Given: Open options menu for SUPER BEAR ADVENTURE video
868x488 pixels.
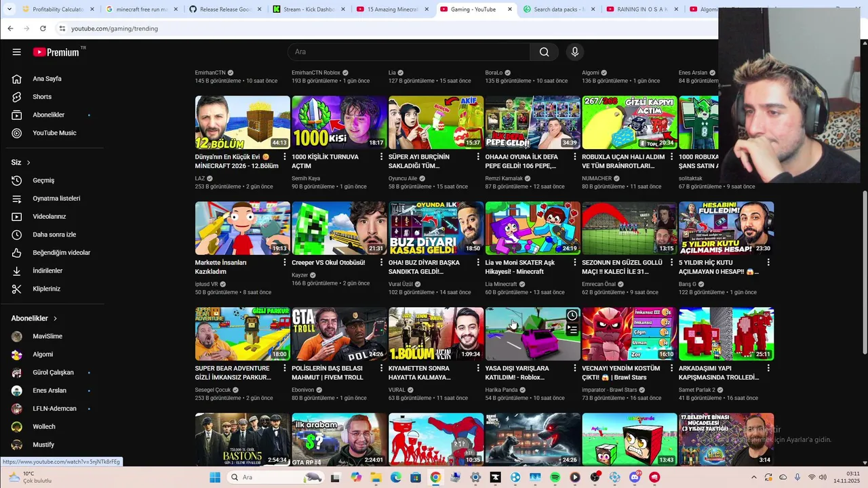Looking at the screenshot, I should coord(285,369).
